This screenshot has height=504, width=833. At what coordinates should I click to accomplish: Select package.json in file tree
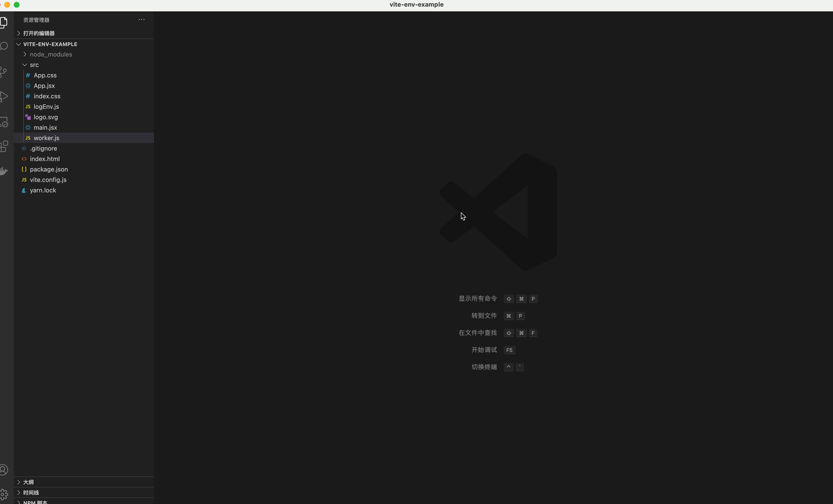tap(49, 169)
